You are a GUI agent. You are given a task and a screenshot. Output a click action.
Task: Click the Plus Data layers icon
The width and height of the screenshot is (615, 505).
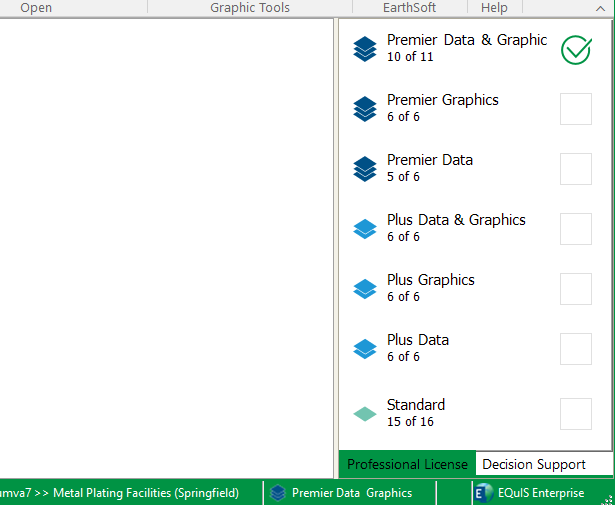pos(365,349)
